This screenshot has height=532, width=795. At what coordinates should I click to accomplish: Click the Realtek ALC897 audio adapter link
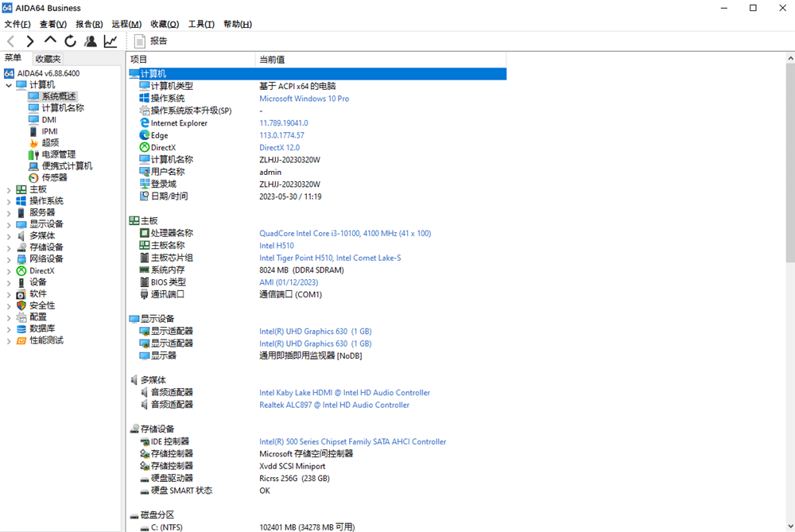coord(334,405)
